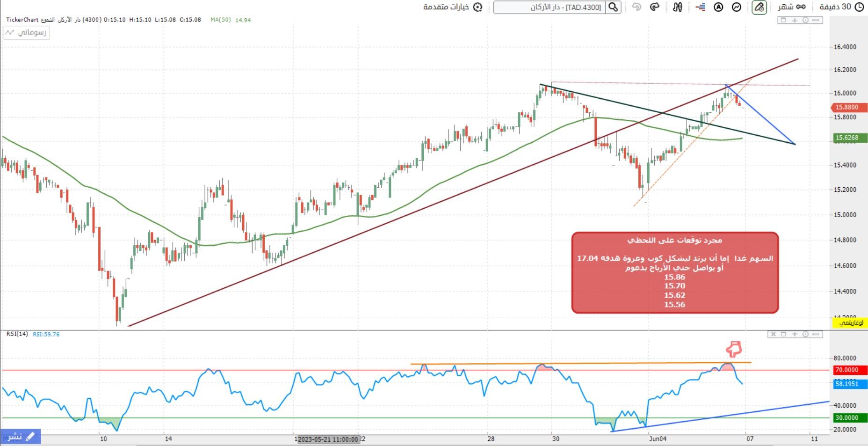Close the RSI indicator panel

click(x=773, y=334)
